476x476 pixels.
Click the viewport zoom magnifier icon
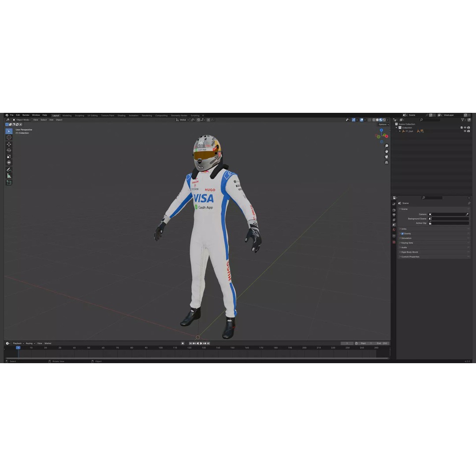click(x=387, y=146)
